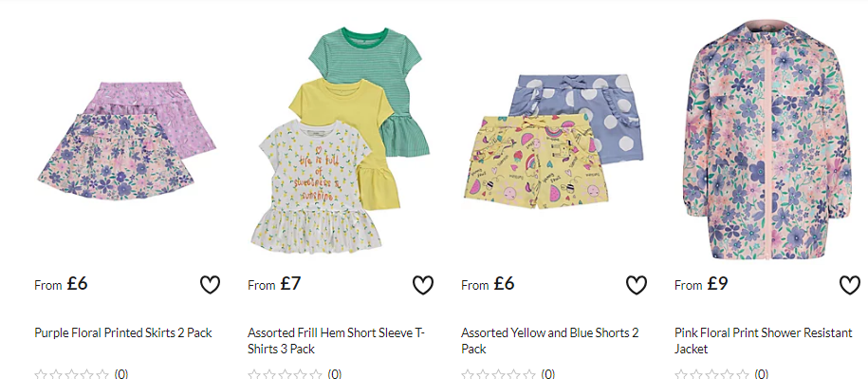View the pink floral jacket image
Screen dimensions: 868x379
(x=766, y=141)
